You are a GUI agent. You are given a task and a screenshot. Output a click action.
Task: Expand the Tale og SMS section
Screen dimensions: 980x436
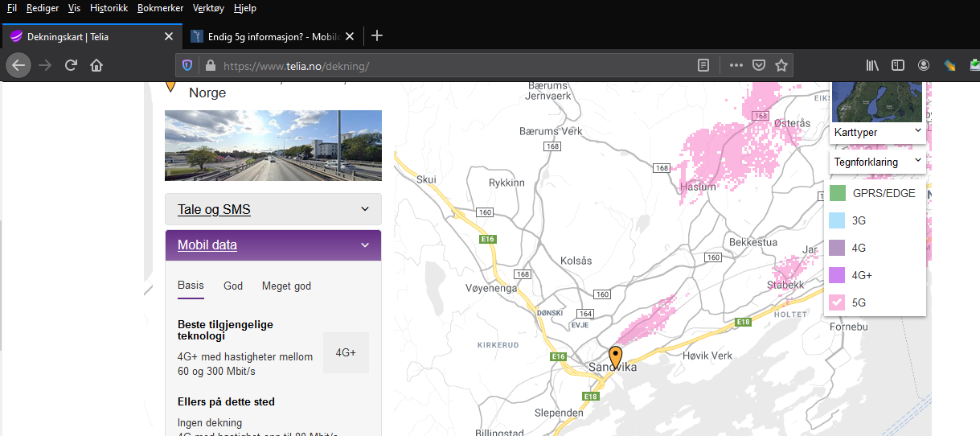point(273,209)
